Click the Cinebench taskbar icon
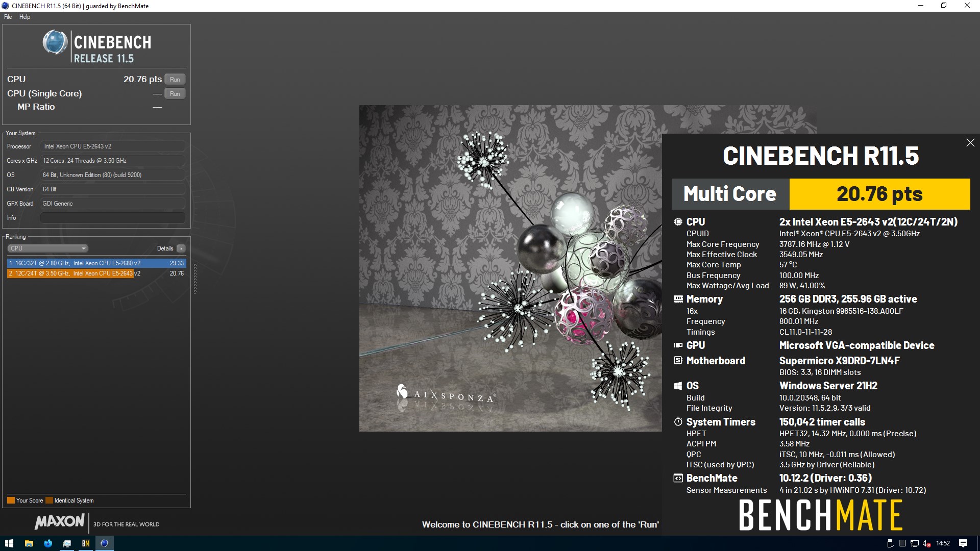 pyautogui.click(x=105, y=543)
